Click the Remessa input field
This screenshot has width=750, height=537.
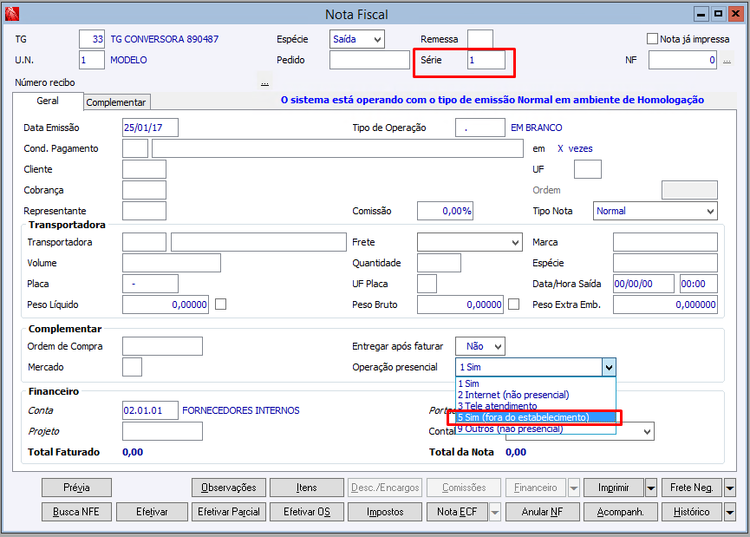coord(480,39)
